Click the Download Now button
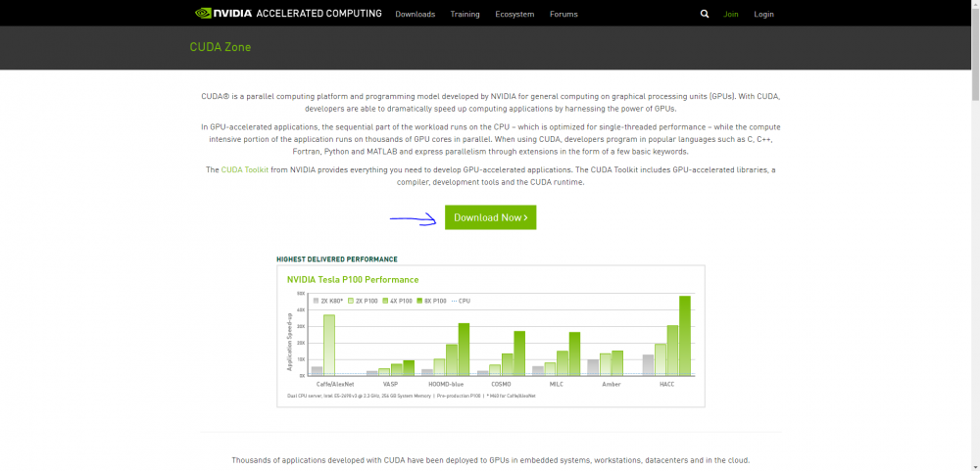 tap(491, 217)
